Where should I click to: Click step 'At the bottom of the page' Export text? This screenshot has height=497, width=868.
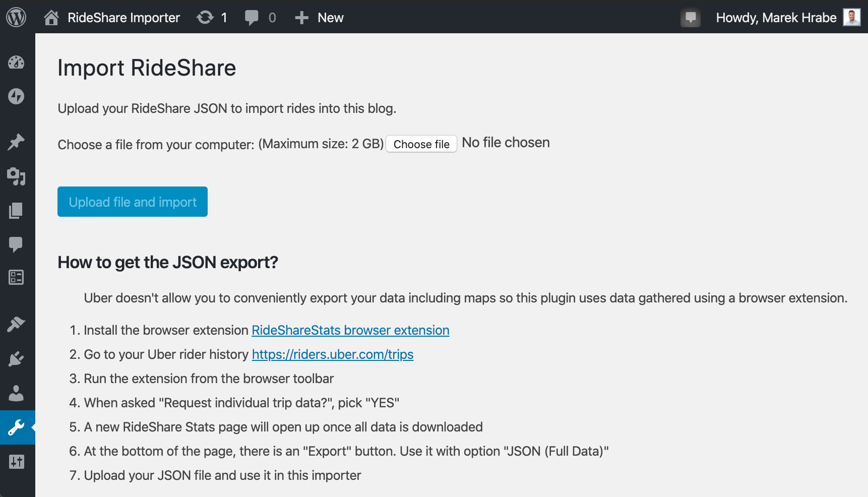point(346,451)
